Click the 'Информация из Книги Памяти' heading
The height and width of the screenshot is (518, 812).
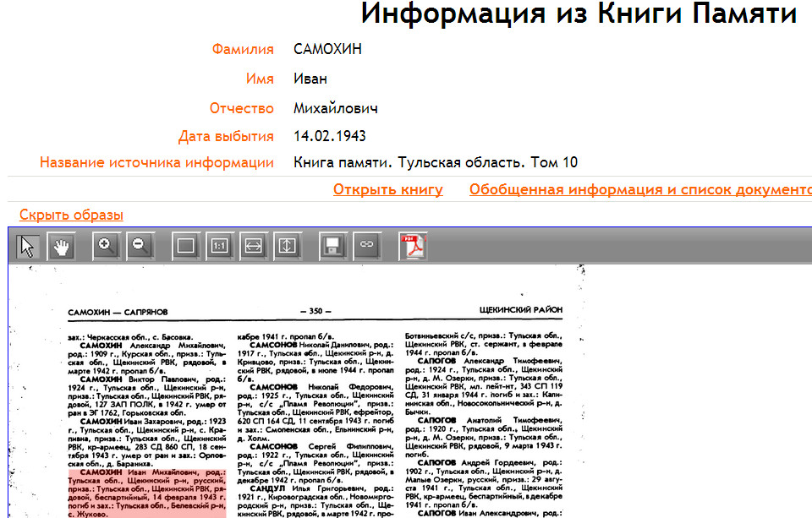(579, 14)
